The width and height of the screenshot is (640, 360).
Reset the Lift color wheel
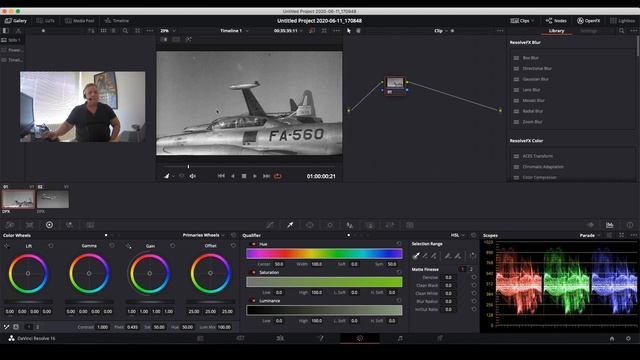[x=51, y=246]
